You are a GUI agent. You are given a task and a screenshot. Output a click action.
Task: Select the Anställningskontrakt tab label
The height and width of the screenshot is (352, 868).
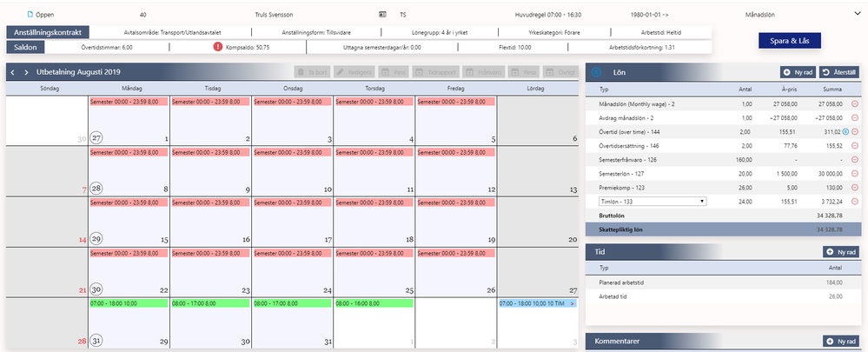pos(48,33)
